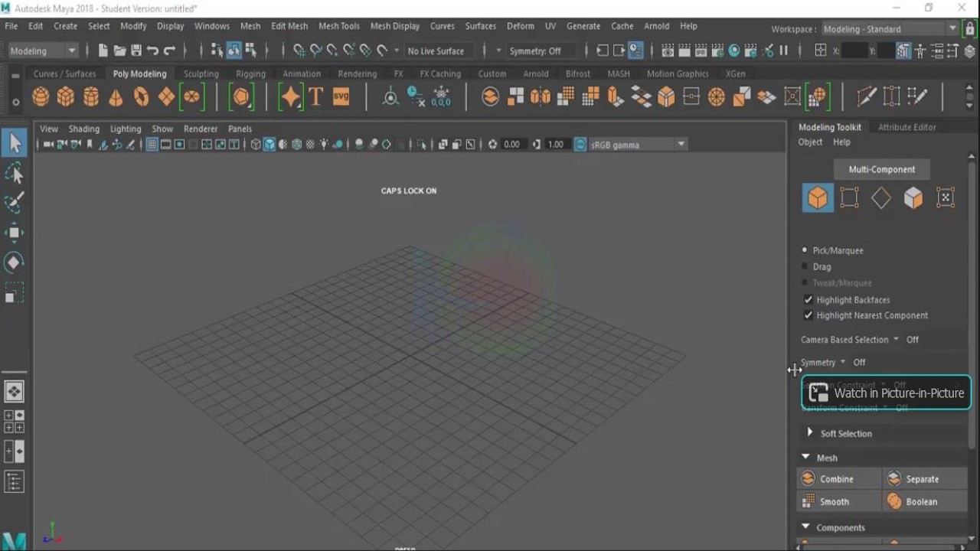The image size is (980, 551).
Task: Select the Lasso tool in the toolbox
Action: coord(15,173)
